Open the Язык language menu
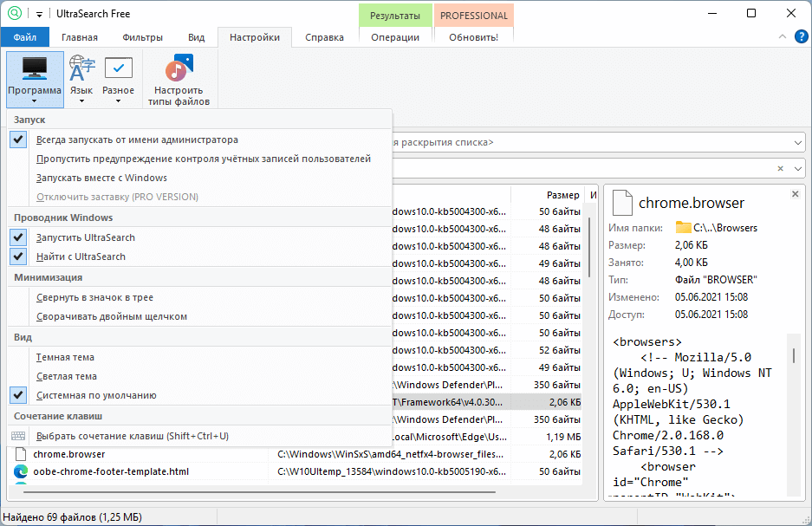This screenshot has width=812, height=526. click(x=81, y=79)
